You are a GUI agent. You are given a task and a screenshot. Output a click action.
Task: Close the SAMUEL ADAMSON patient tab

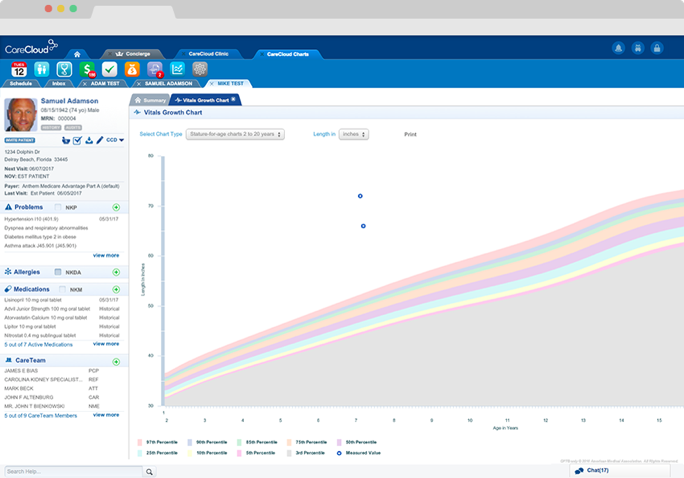pos(139,83)
